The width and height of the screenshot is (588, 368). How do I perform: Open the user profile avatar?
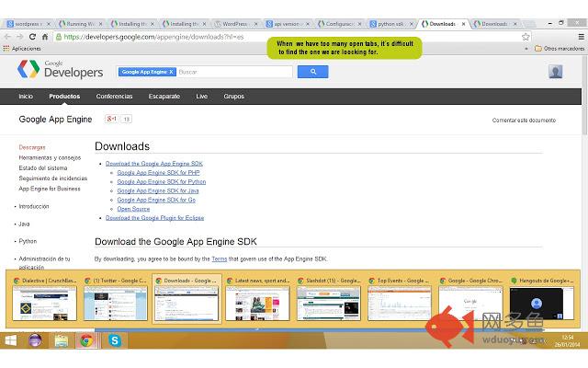coord(555,72)
